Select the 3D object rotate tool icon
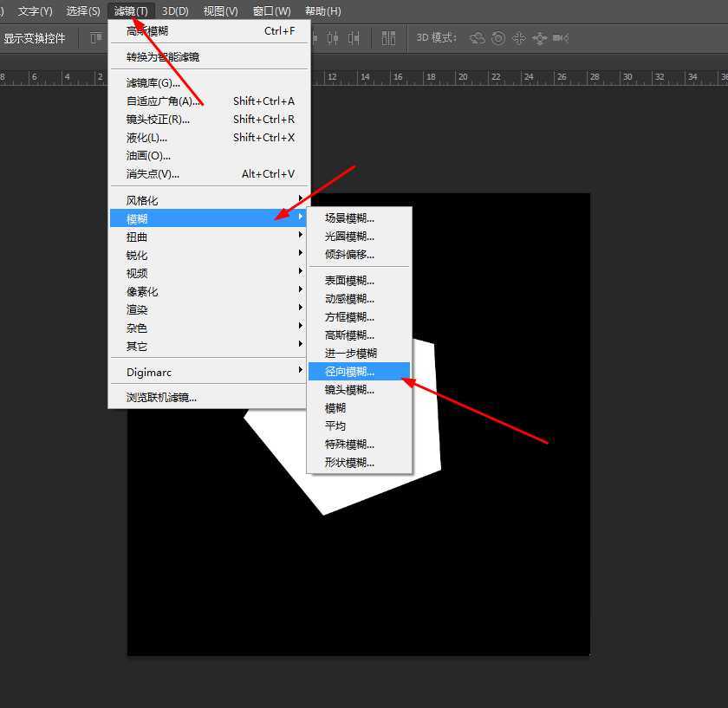Screen dimensions: 728x708 coord(477,38)
